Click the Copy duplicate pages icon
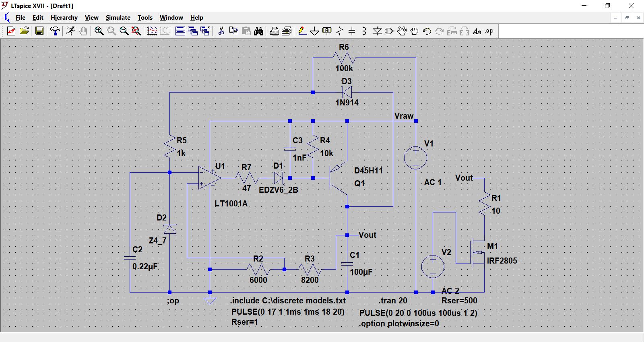This screenshot has width=644, height=342. click(x=233, y=31)
